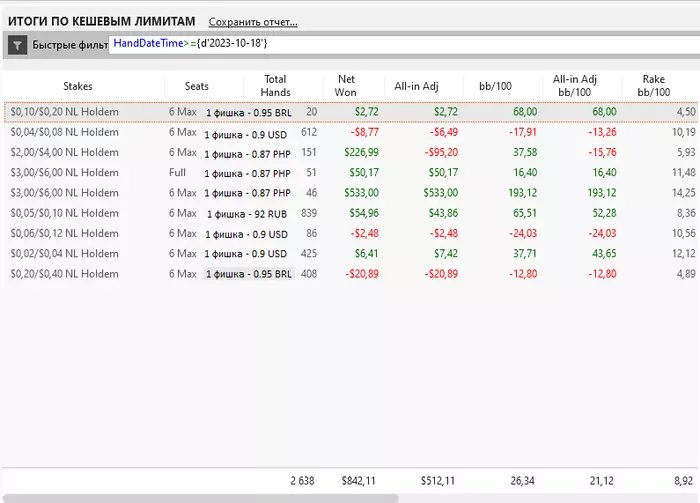Select the $2,00/$4,00 NL Holdem row
Image resolution: width=700 pixels, height=503 pixels.
(352, 152)
